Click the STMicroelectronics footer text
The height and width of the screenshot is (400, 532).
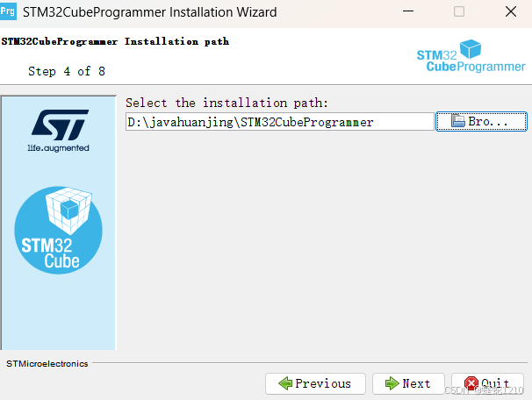[x=47, y=364]
